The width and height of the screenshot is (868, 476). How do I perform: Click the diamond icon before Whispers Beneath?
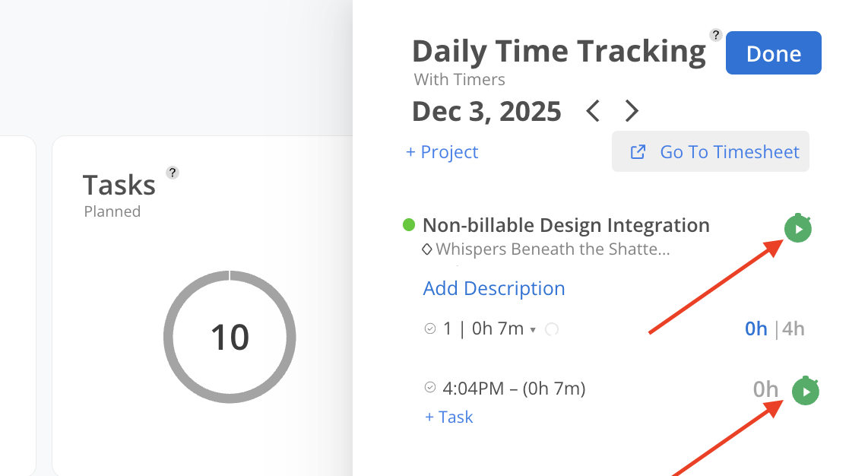click(427, 249)
